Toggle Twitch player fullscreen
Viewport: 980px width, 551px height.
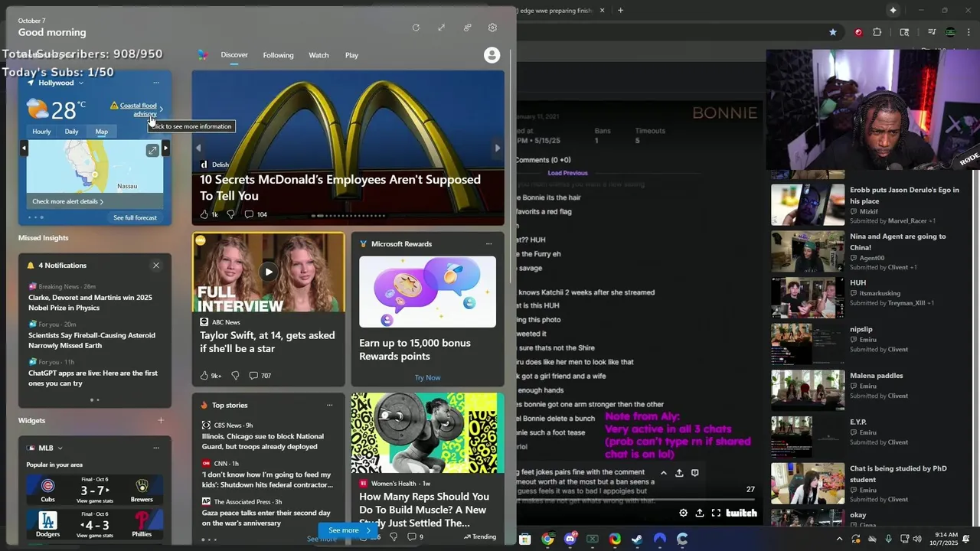[x=716, y=513]
